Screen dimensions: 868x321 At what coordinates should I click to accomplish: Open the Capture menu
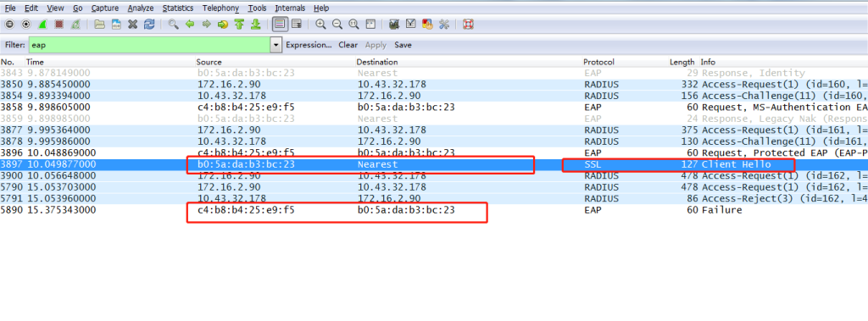(x=104, y=8)
